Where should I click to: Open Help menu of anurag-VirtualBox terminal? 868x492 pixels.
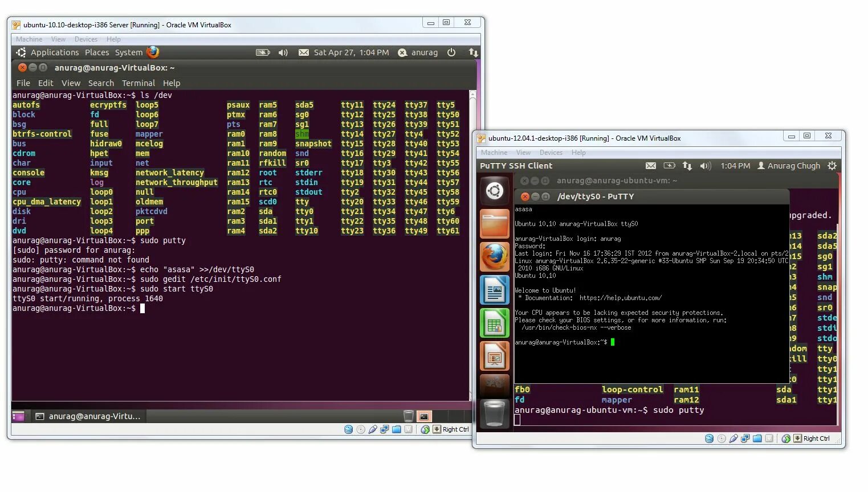pyautogui.click(x=172, y=83)
